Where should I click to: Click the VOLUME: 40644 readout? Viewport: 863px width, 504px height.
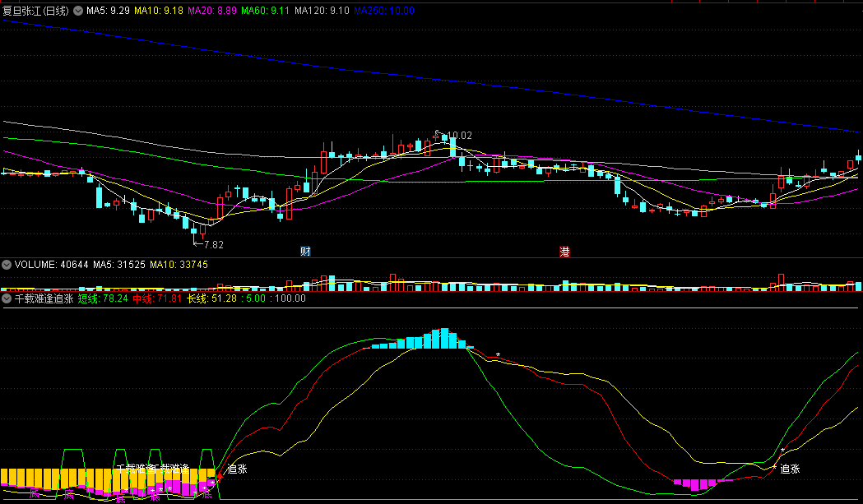coord(51,265)
